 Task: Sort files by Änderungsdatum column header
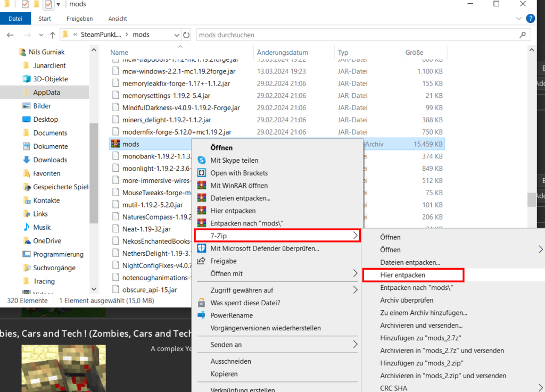coord(282,53)
